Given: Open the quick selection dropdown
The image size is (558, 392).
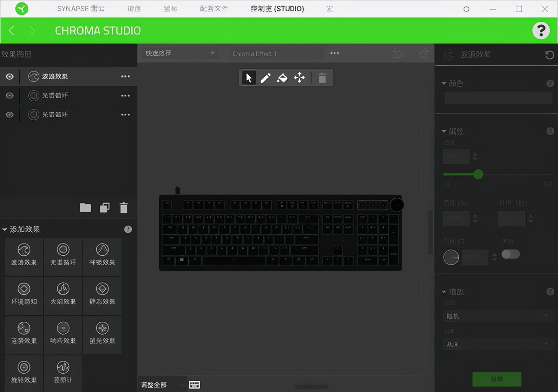Looking at the screenshot, I should click(180, 53).
